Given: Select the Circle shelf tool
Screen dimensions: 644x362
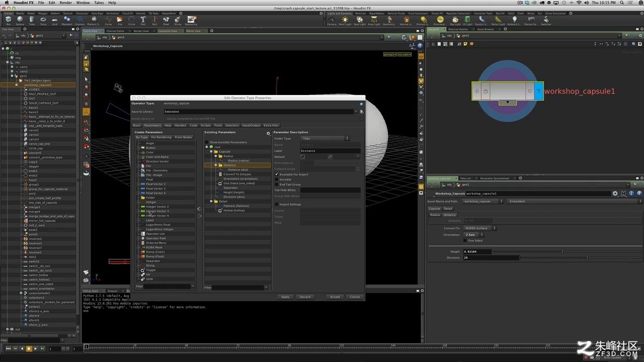Looking at the screenshot, I should click(131, 20).
